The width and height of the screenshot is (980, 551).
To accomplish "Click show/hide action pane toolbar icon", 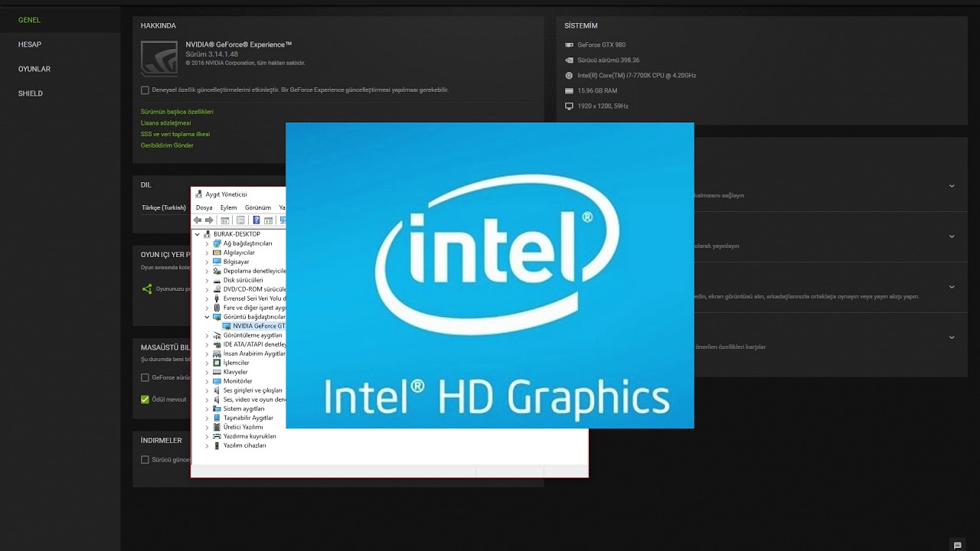I will [269, 220].
